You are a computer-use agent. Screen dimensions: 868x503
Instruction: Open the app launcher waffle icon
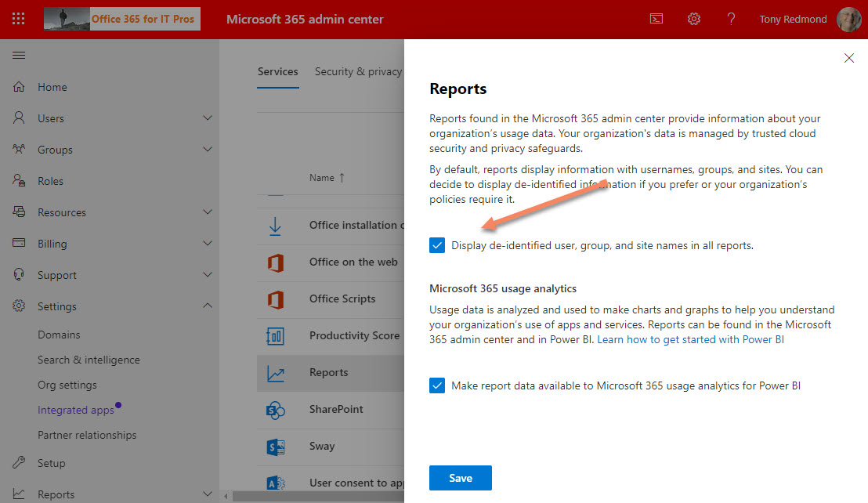18,19
